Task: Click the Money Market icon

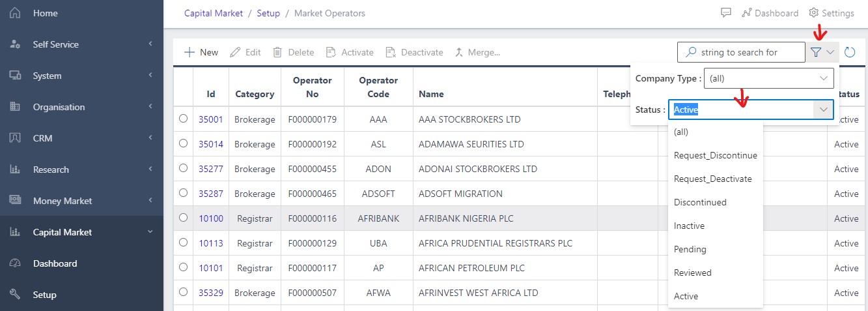Action: [x=16, y=201]
